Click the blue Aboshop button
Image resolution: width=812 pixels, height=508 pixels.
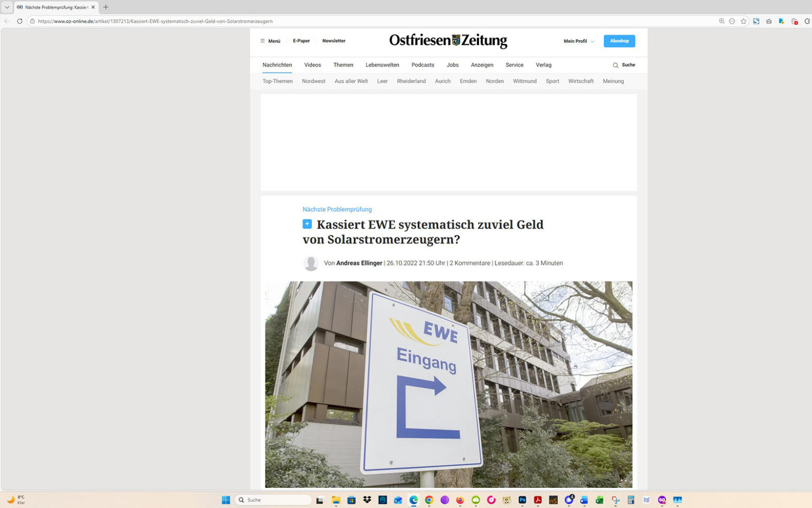pos(619,41)
